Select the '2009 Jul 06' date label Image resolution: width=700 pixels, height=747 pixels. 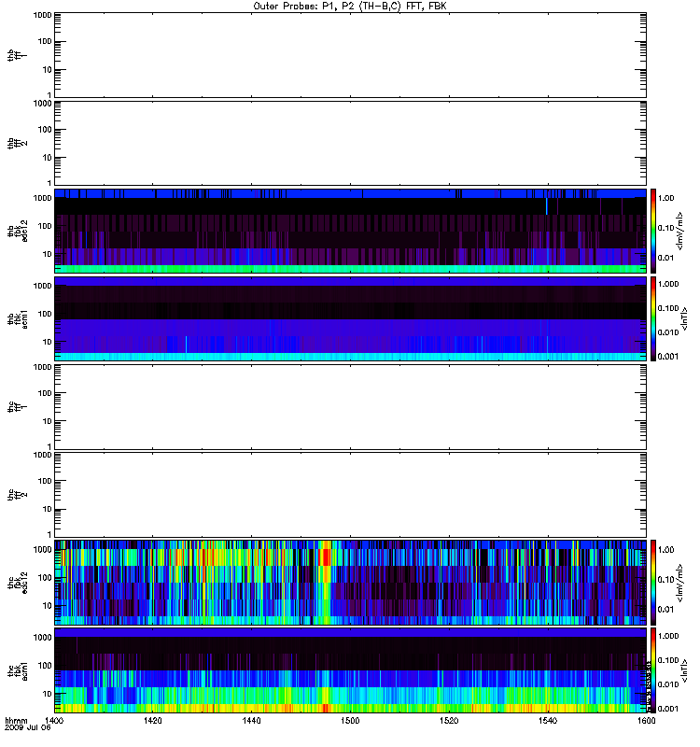pos(28,728)
